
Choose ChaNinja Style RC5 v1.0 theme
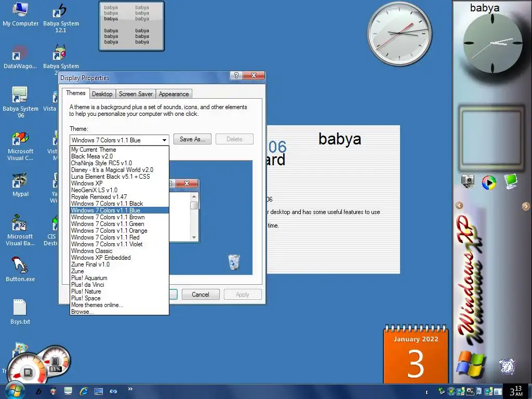click(119, 163)
